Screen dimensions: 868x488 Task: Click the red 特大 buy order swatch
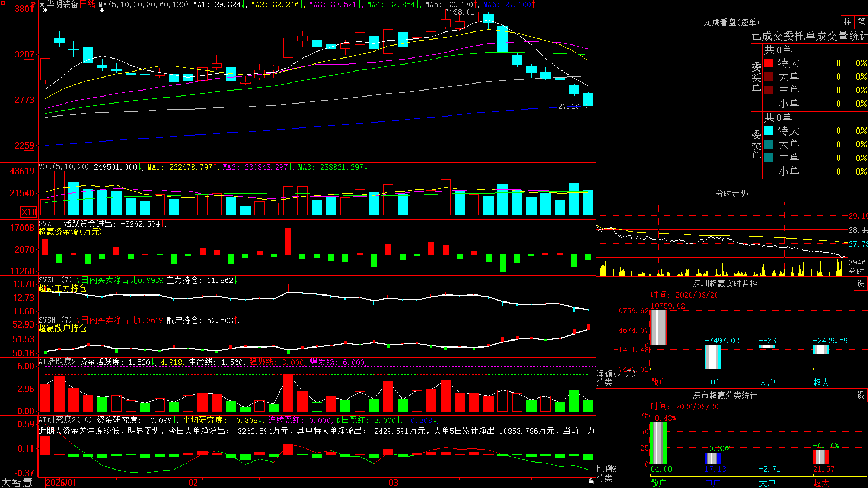pos(768,63)
